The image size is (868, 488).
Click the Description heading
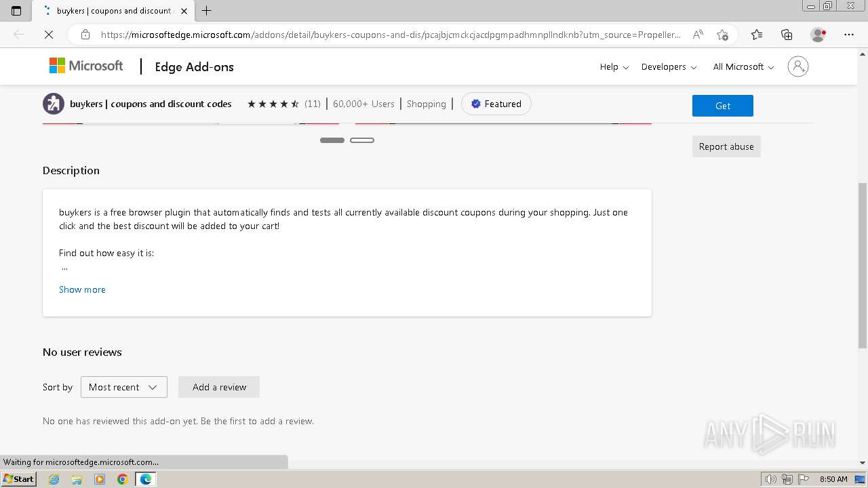tap(71, 170)
